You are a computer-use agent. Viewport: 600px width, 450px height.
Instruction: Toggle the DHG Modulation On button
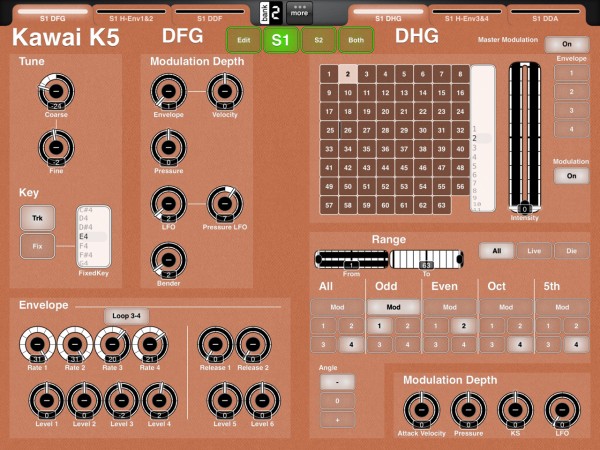[x=571, y=176]
